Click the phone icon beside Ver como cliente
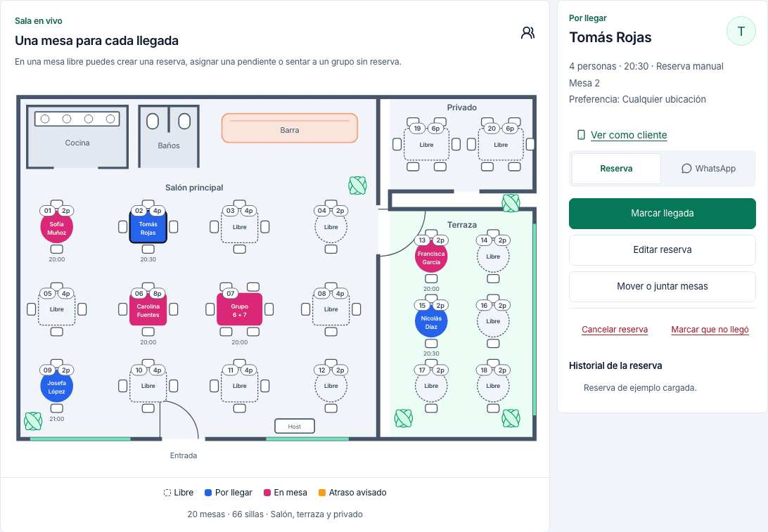The width and height of the screenshot is (768, 532). (x=581, y=135)
